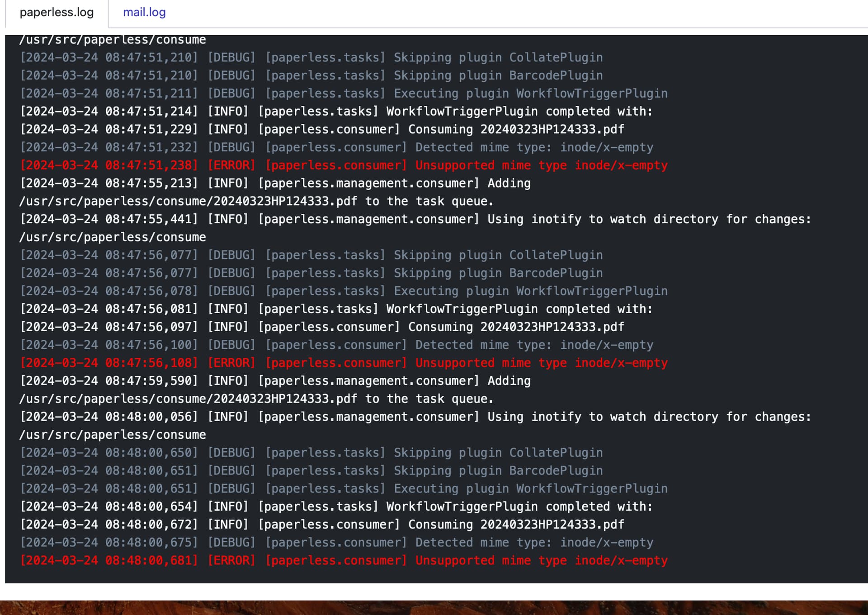Click the 08:47:51,211 Executing plugin WorkflowTriggerPlugin line
The image size is (868, 615).
click(x=344, y=94)
